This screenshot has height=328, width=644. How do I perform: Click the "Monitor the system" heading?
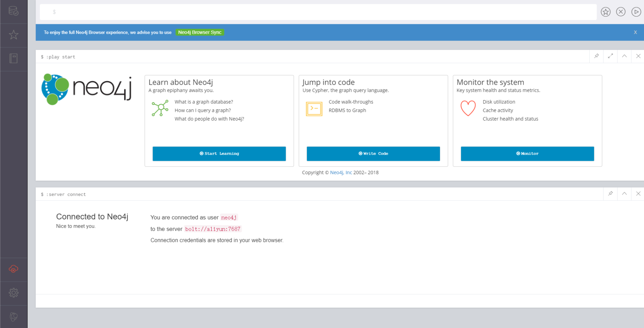490,82
